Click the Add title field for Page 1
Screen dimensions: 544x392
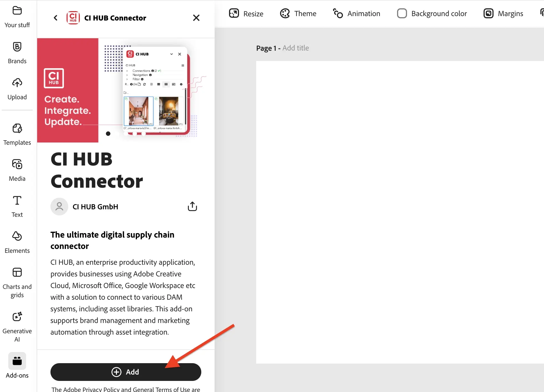click(296, 48)
